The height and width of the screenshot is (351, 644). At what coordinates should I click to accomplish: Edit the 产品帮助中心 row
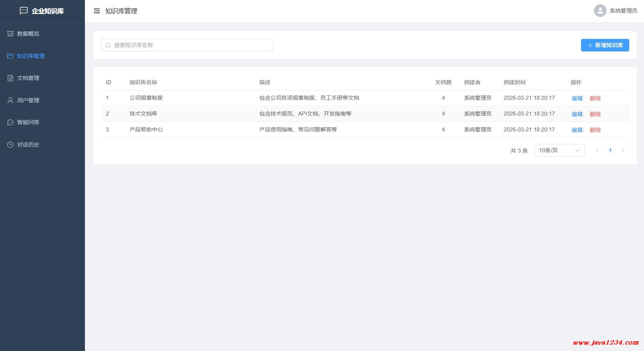pos(577,130)
